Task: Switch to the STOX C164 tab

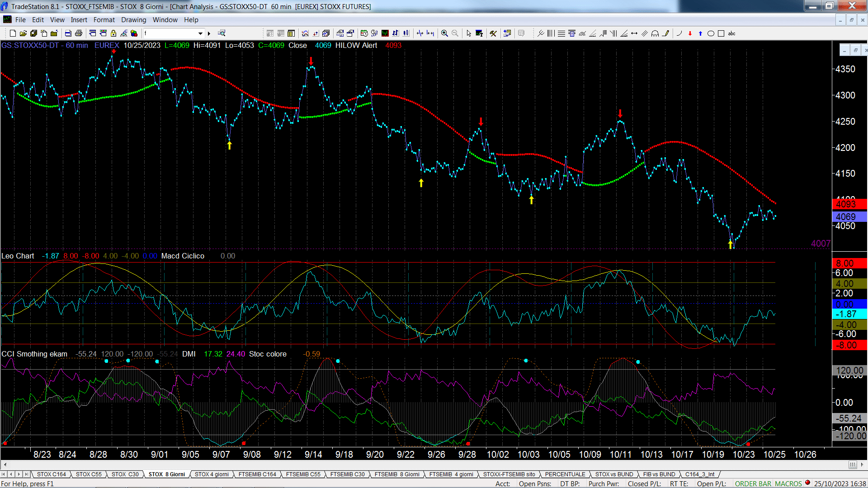Action: click(51, 474)
